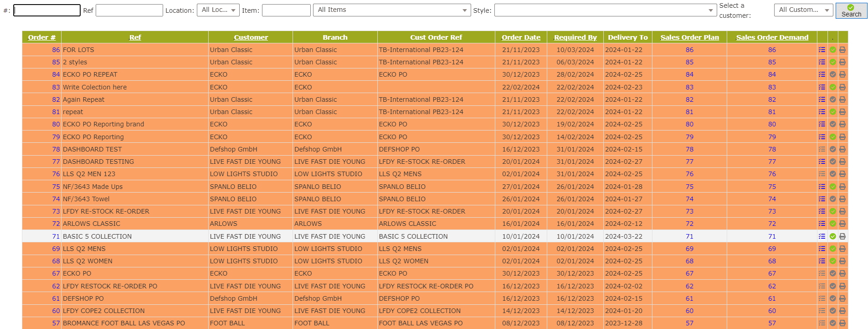The width and height of the screenshot is (868, 329).
Task: Sort by the Order Date column header
Action: coord(521,37)
